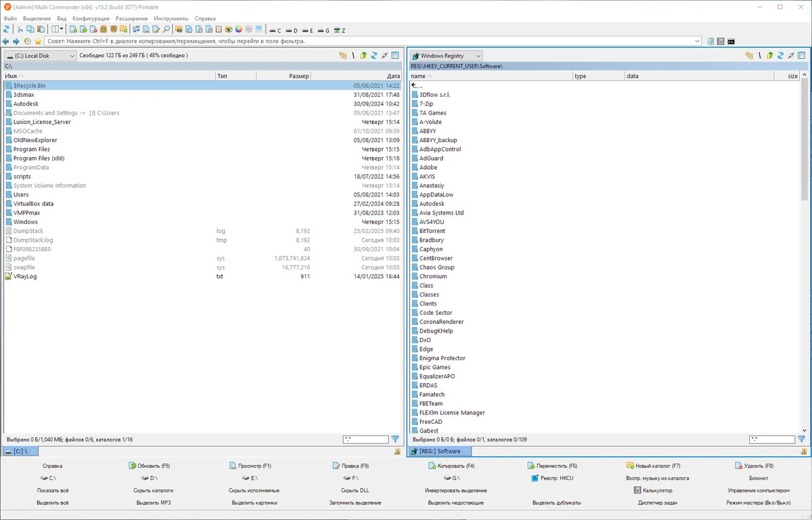Image resolution: width=812 pixels, height=520 pixels.
Task: Switch to drive D toolbar button
Action: pyautogui.click(x=291, y=30)
